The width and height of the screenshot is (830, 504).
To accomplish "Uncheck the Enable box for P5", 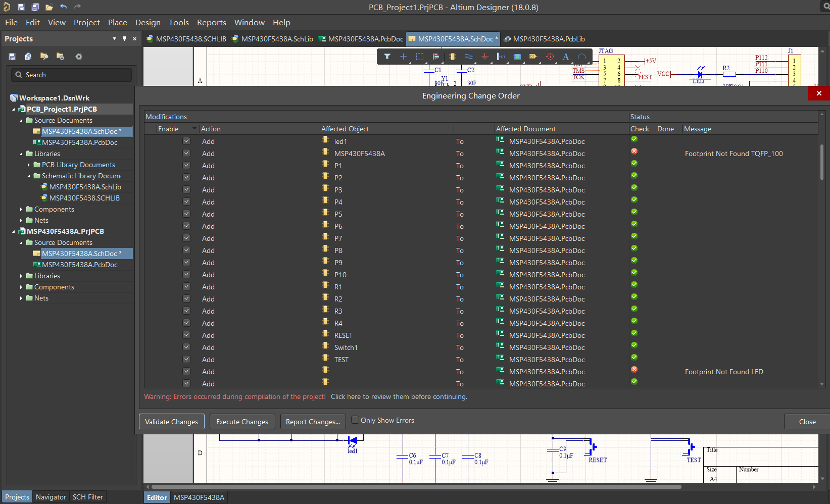I will click(x=186, y=214).
